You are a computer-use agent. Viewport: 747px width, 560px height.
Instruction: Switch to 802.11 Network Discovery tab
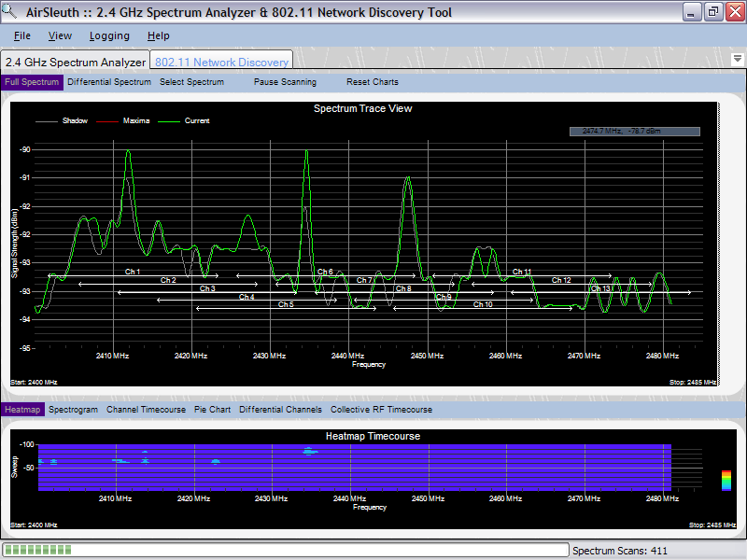[x=221, y=62]
